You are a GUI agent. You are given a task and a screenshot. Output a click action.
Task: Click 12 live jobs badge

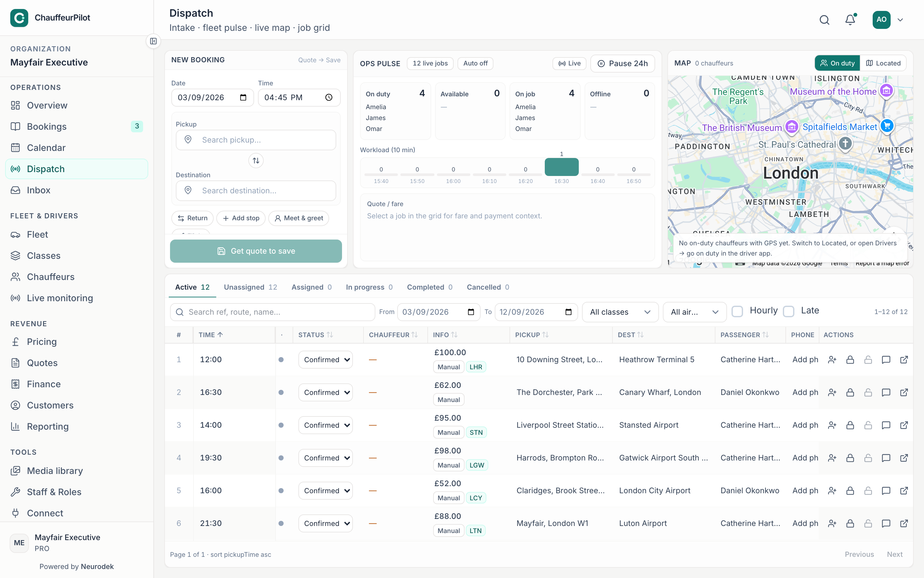(430, 64)
